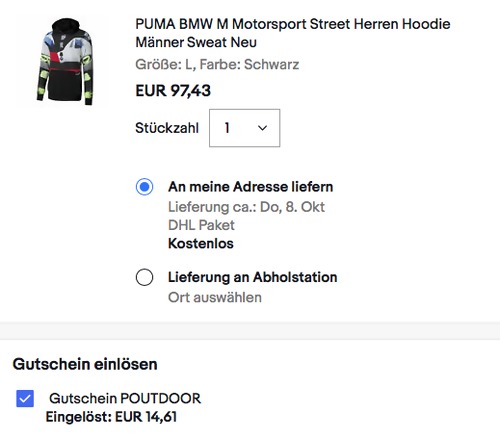Select the 'Lieferung an Abholstation' radio button
The height and width of the screenshot is (439, 500).
point(144,277)
